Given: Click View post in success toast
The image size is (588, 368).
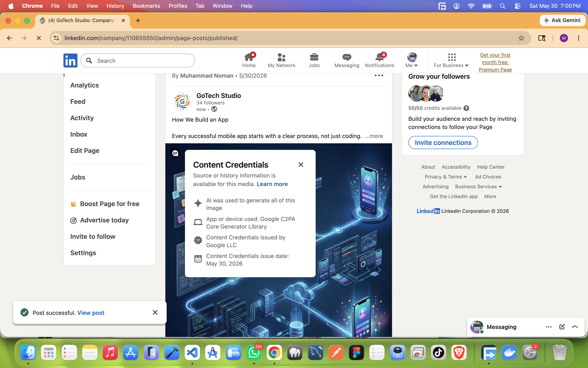Looking at the screenshot, I should pos(91,313).
